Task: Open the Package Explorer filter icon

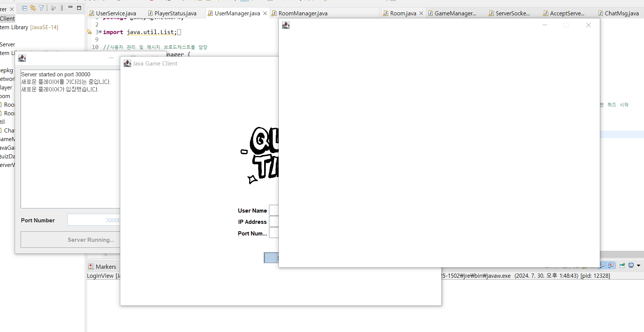Action: click(x=42, y=8)
